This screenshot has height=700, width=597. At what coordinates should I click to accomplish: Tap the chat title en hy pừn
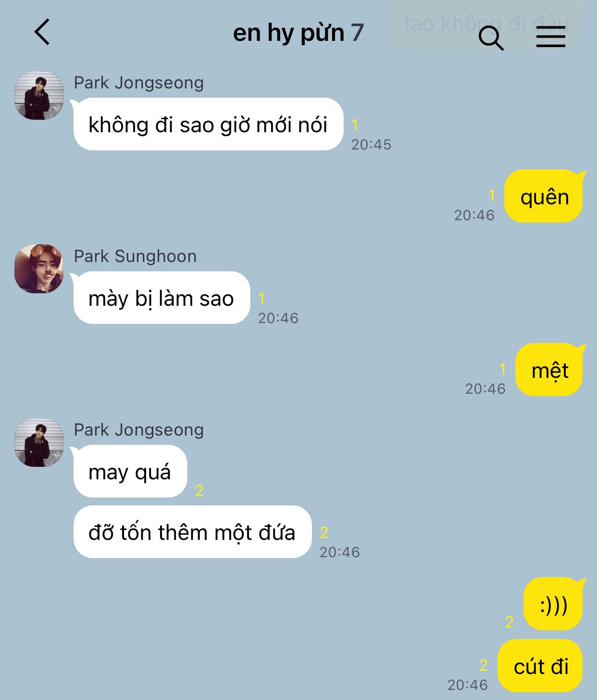pyautogui.click(x=288, y=33)
